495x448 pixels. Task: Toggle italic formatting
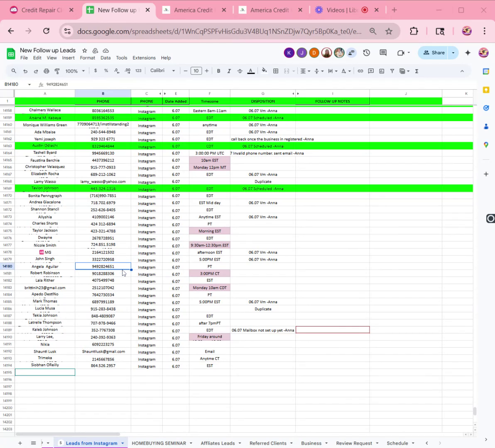coord(229,71)
